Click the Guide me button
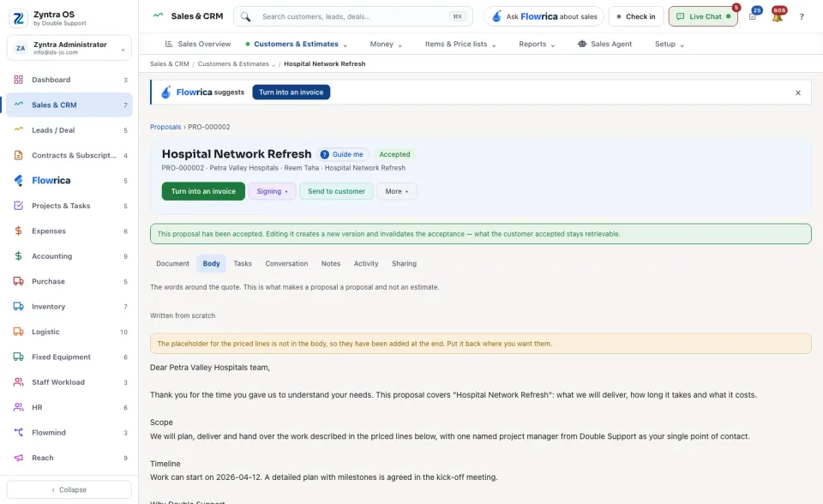The width and height of the screenshot is (823, 504). click(342, 154)
